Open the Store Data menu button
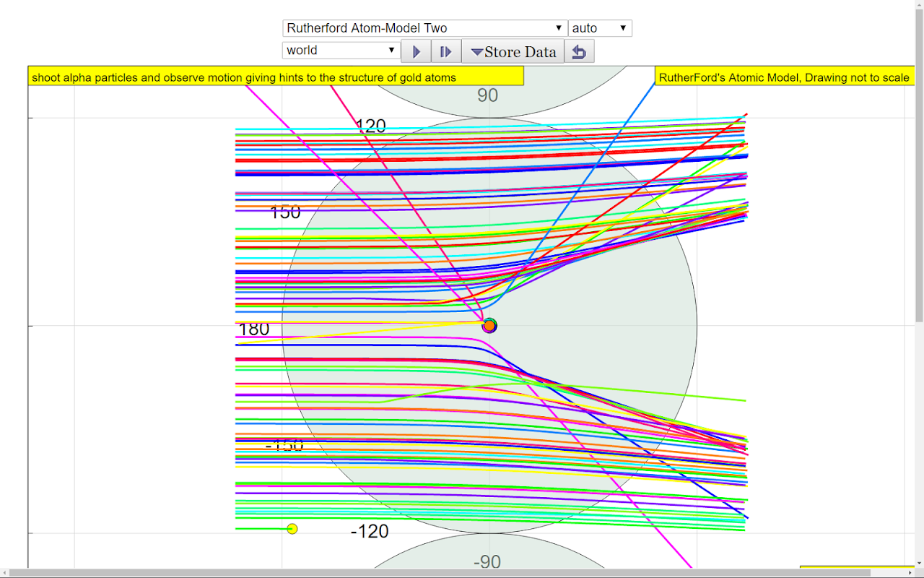Viewport: 924px width, 578px height. [x=513, y=52]
